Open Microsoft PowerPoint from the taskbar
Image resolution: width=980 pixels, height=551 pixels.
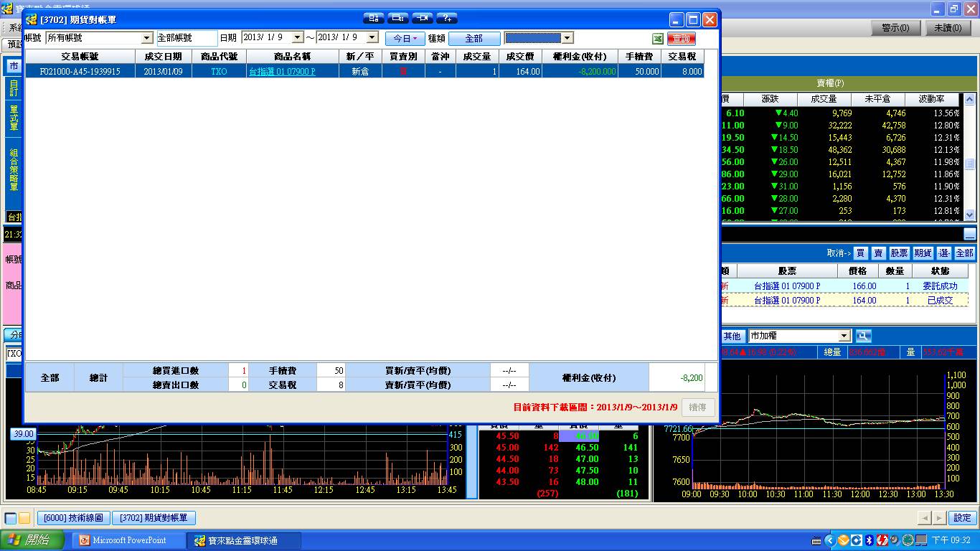pyautogui.click(x=129, y=540)
